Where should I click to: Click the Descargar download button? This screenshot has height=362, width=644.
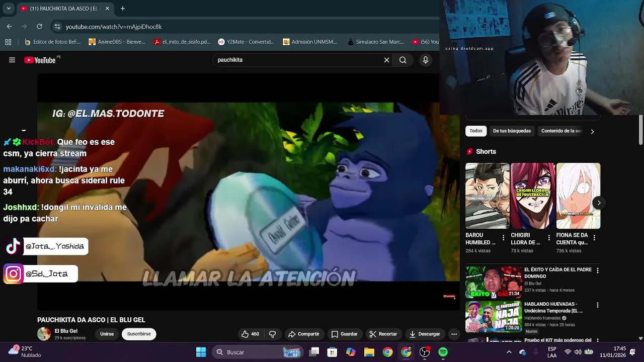tap(425, 334)
